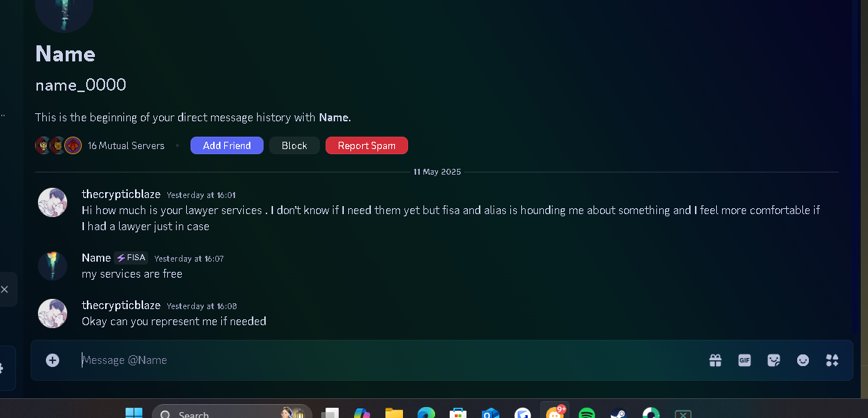Click the Windows taskbar Search box
Screen dimensions: 868x418
(232, 413)
